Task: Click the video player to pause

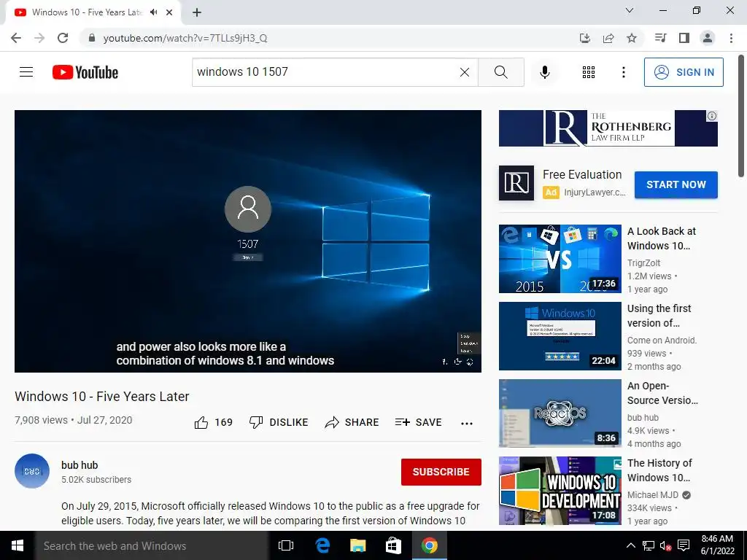Action: click(248, 241)
